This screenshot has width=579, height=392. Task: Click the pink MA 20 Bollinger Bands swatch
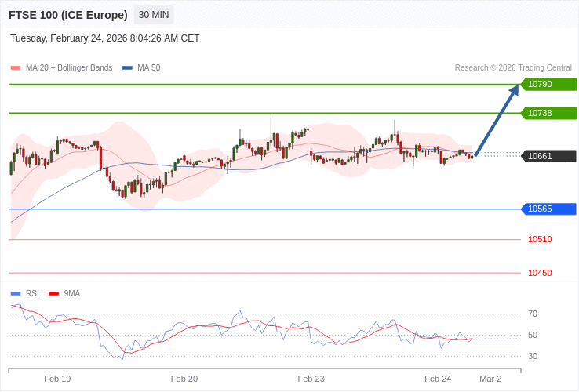tap(16, 68)
